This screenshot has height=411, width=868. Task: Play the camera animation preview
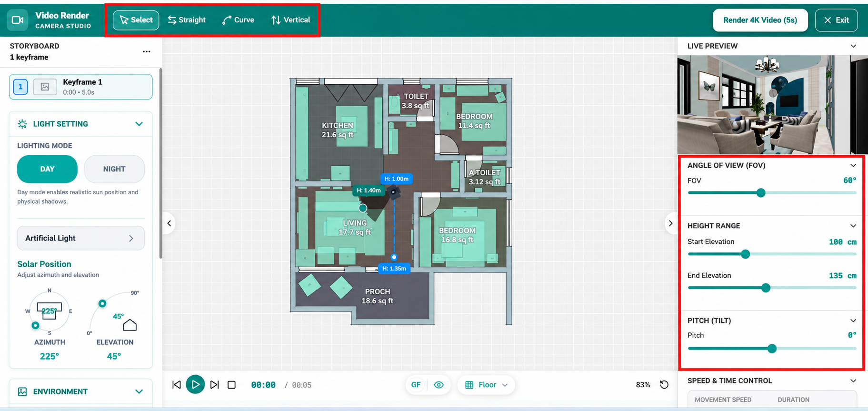coord(195,385)
